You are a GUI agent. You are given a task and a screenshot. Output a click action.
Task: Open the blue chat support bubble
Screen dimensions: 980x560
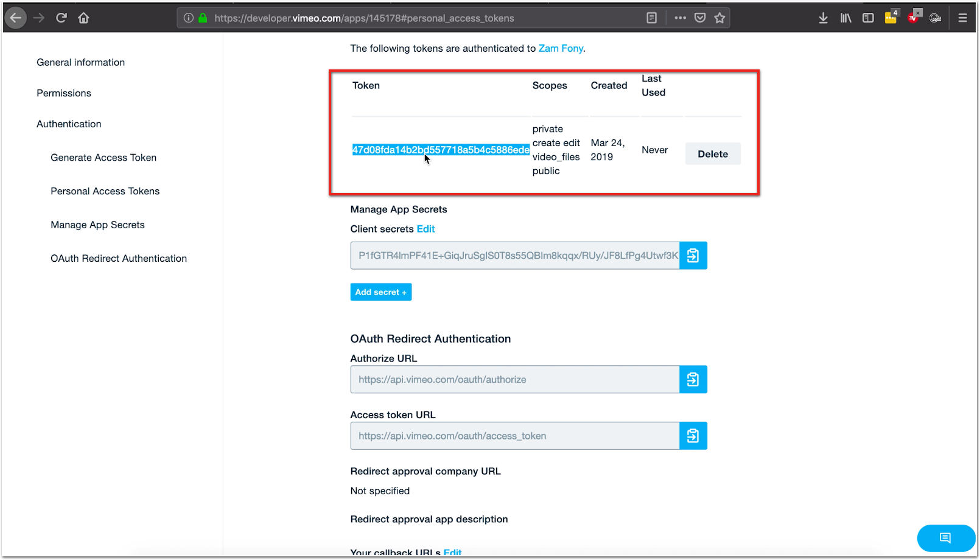point(945,538)
